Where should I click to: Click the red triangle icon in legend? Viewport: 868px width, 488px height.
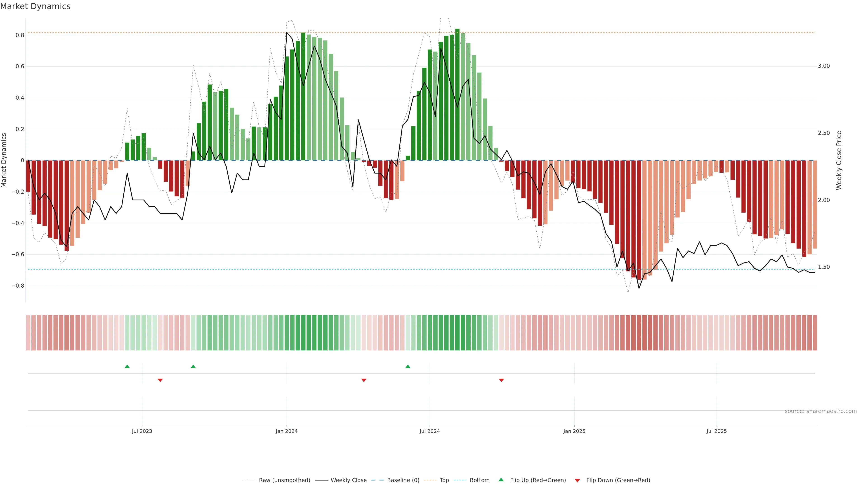(x=577, y=480)
